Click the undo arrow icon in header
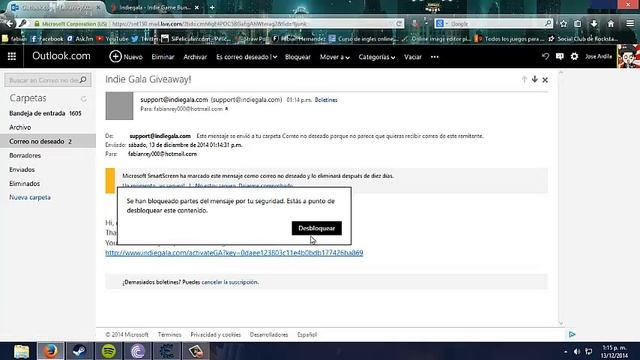 coord(545,56)
